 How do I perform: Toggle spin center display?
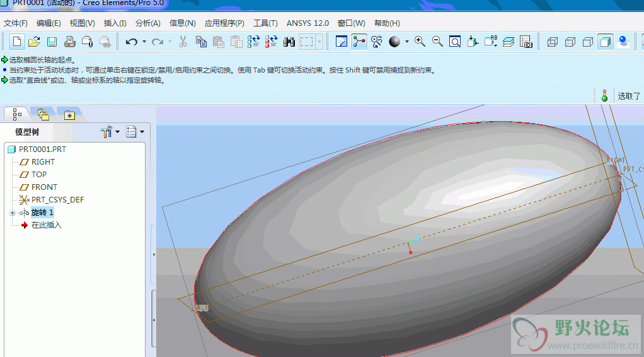tap(359, 42)
